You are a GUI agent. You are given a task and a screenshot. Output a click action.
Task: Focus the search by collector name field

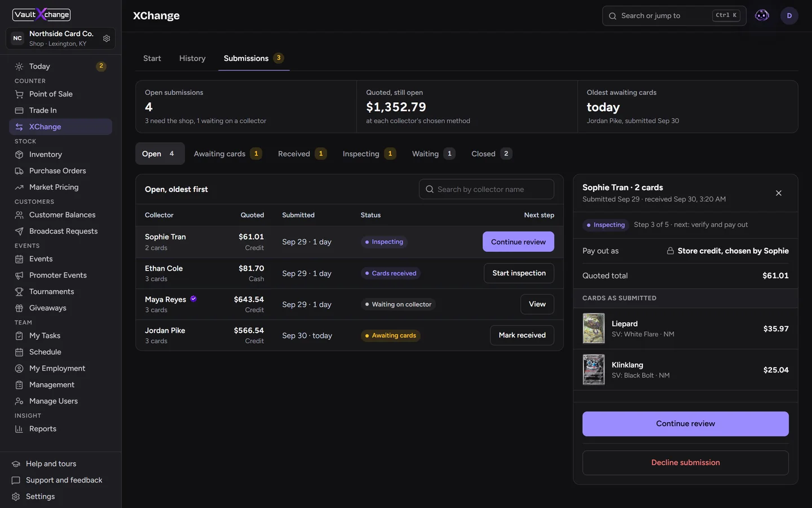tap(487, 189)
